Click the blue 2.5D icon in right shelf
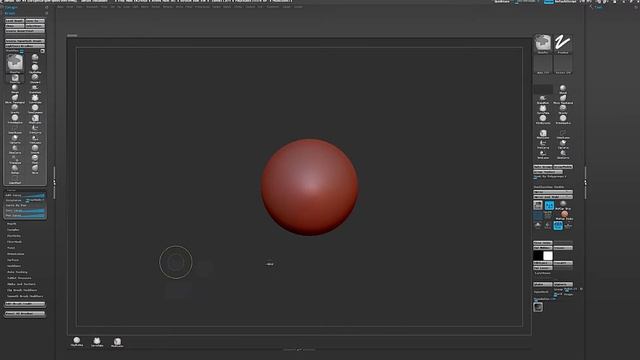 point(549,205)
